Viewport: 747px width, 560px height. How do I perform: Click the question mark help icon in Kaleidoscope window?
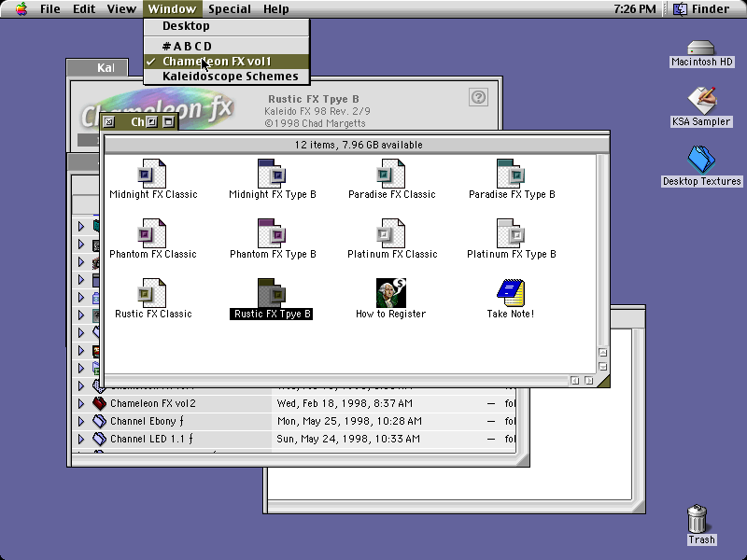tap(478, 97)
